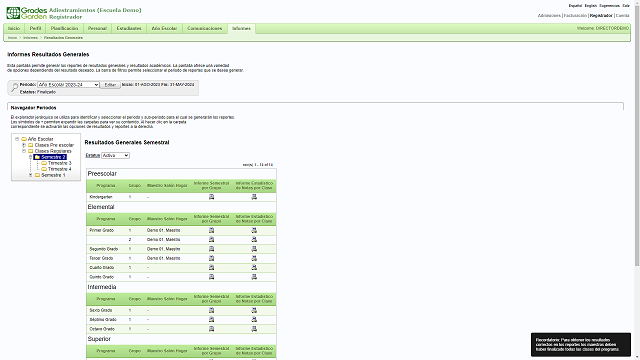
Task: Open the Personal menu tab
Action: click(97, 29)
